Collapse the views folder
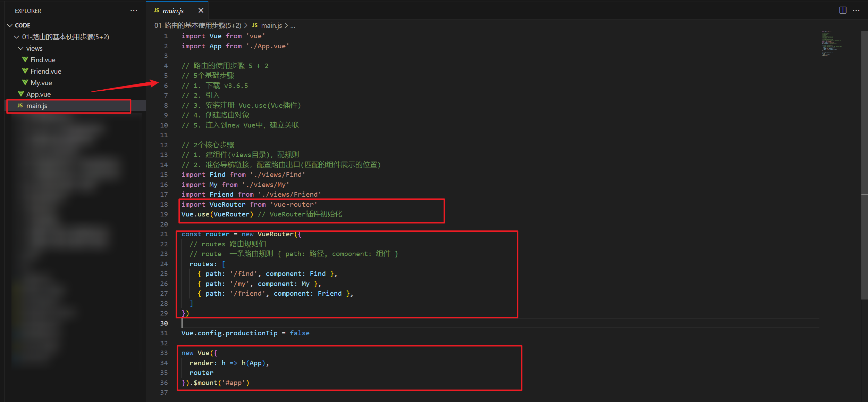868x402 pixels. tap(21, 48)
